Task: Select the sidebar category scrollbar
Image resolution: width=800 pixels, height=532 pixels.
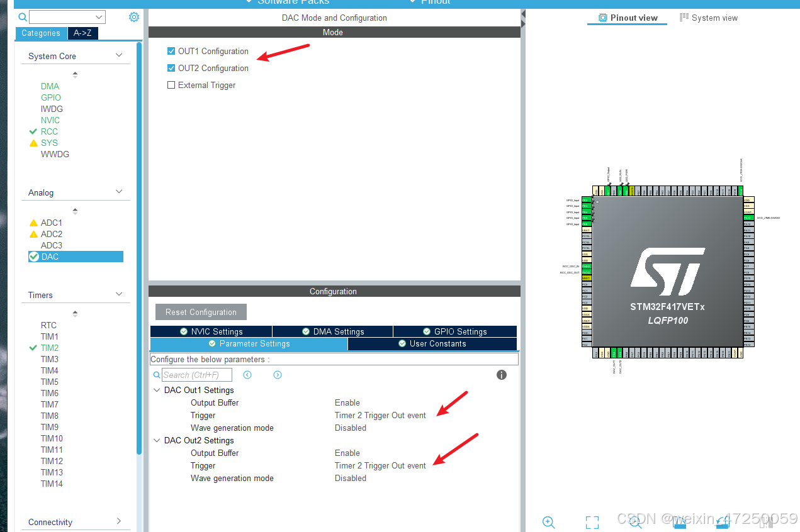Action: [x=139, y=248]
